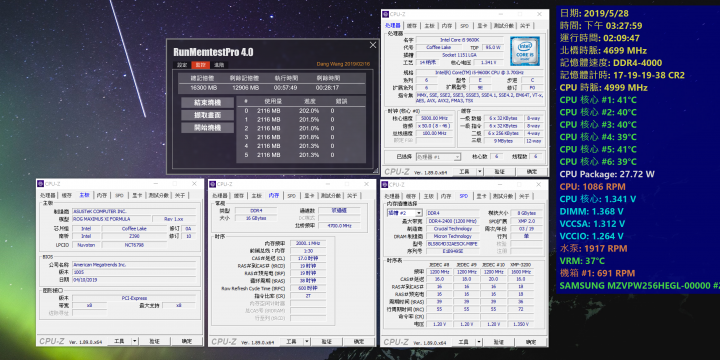Click the 00:57:49 elapsed time value
This screenshot has width=720, height=360.
click(x=285, y=88)
